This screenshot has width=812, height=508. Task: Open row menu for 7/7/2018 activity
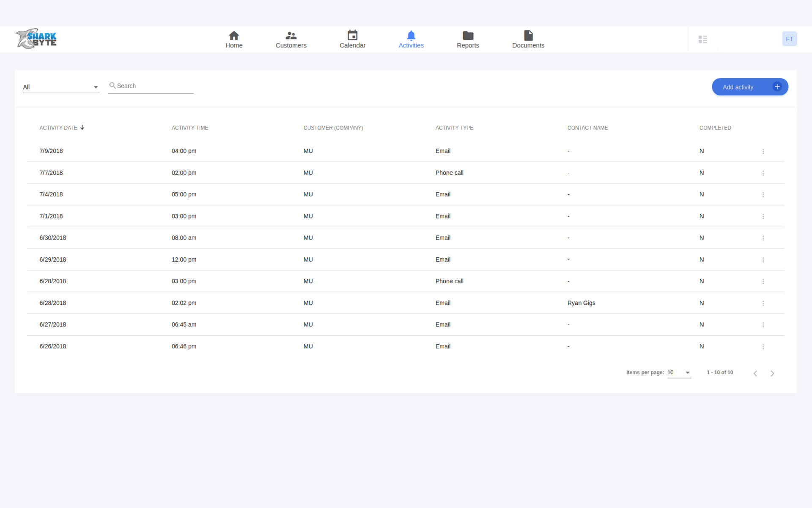[763, 173]
